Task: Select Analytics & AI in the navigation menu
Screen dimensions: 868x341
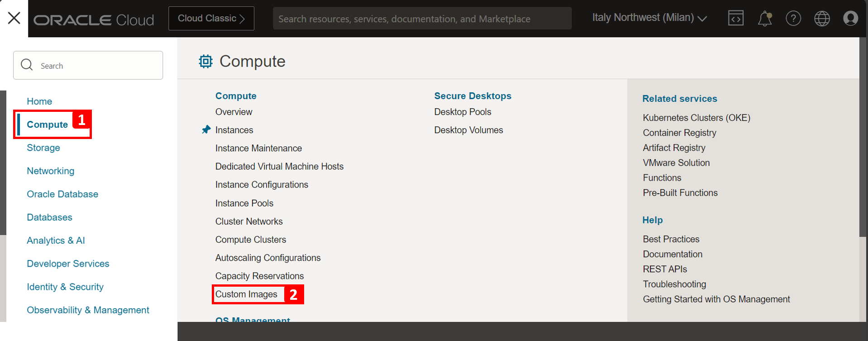Action: point(56,240)
